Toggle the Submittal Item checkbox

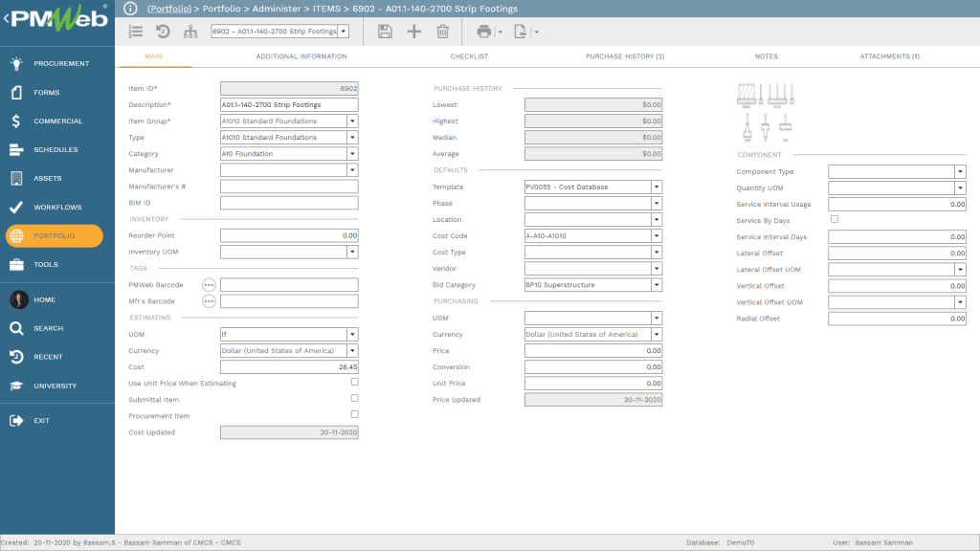(x=354, y=398)
